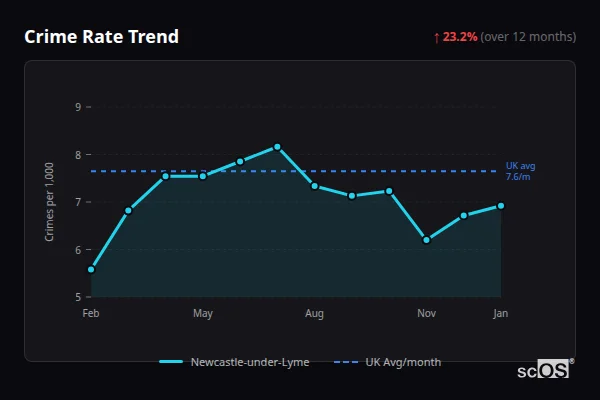Viewport: 600px width, 400px height.
Task: Click the 'Jan' x-axis label
Action: click(x=501, y=313)
